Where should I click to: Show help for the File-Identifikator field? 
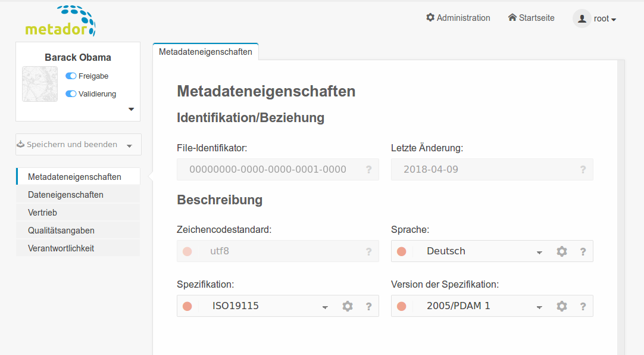369,169
